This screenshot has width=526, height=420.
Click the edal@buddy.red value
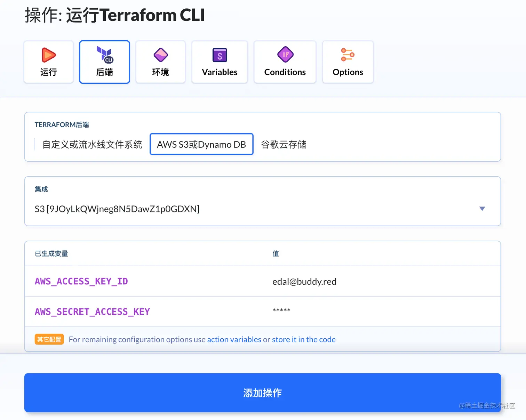[304, 282]
